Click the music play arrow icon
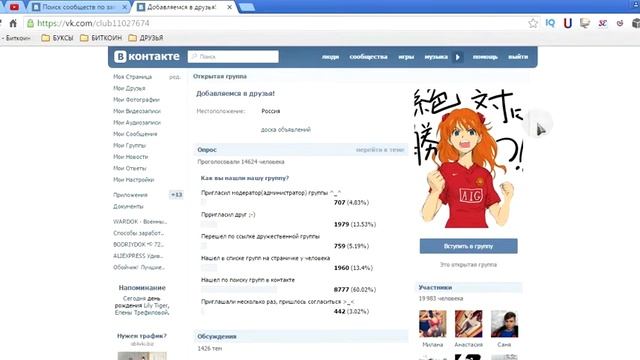Viewport: 640px width, 360px height. tap(458, 57)
